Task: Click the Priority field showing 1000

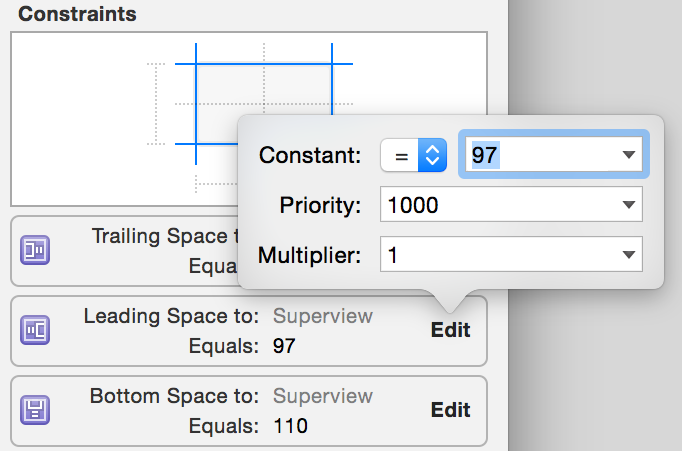Action: coord(500,205)
